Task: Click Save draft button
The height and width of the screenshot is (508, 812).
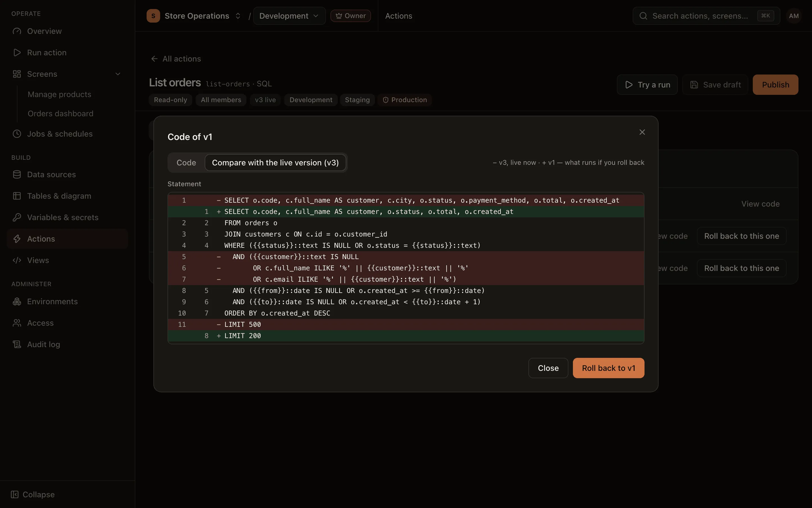Action: [x=715, y=85]
